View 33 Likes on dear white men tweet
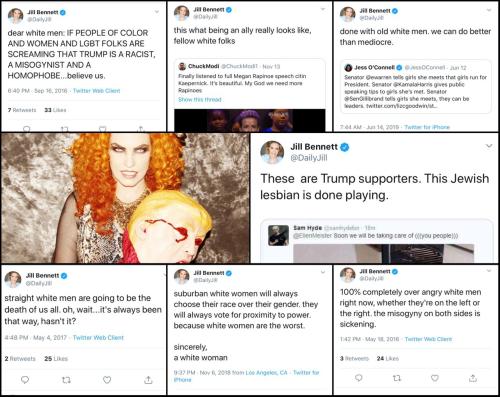This screenshot has height=397, width=500. [55, 110]
